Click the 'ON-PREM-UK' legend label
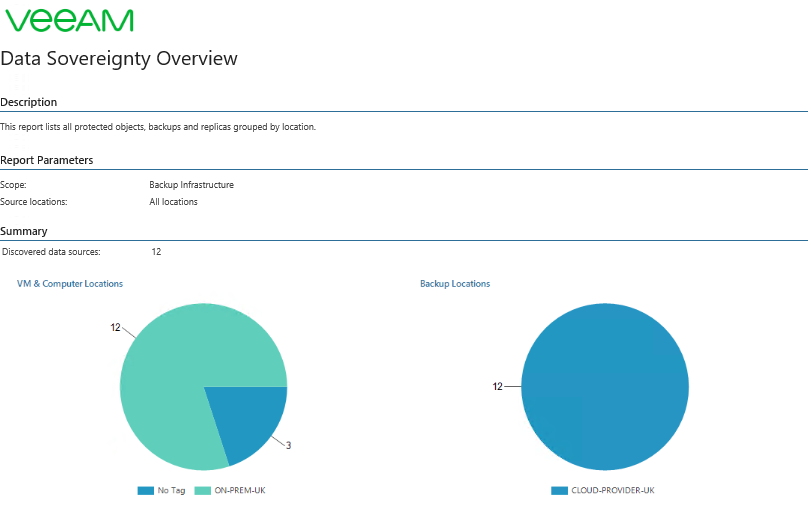Viewport: 811px width, 506px height. 240,490
